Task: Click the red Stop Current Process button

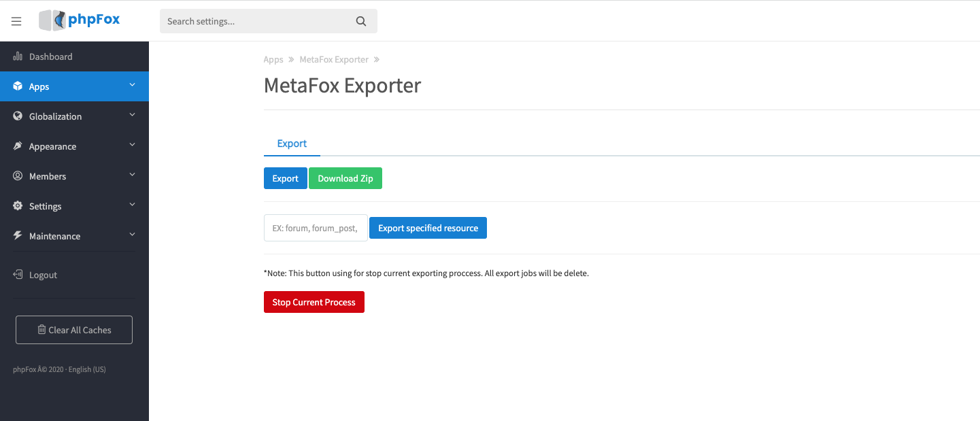Action: pyautogui.click(x=314, y=302)
